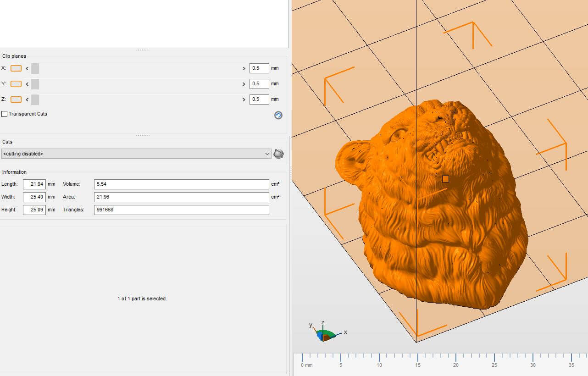588x376 pixels.
Task: Click right arrow of Z clip plane
Action: click(x=244, y=100)
